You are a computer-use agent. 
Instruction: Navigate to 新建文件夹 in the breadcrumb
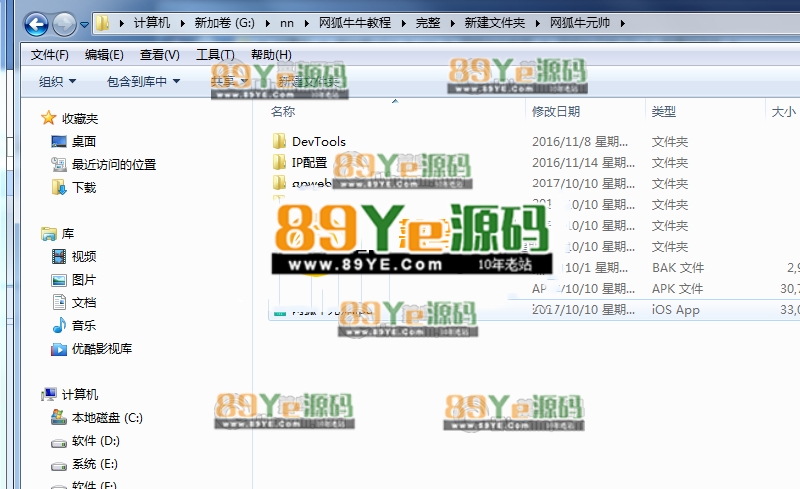[494, 23]
